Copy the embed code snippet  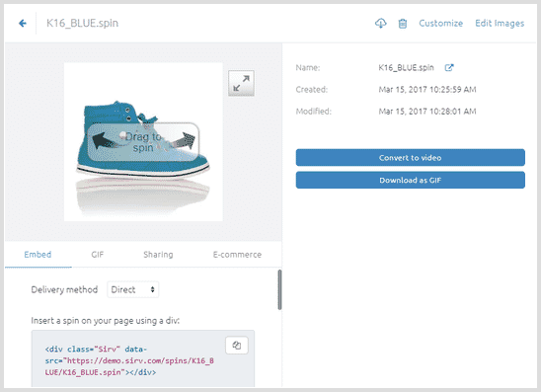237,345
